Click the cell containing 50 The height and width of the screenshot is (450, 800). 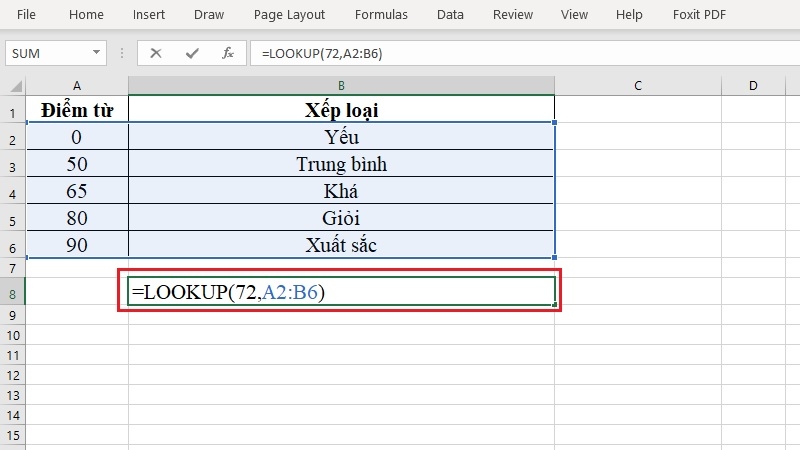point(77,163)
